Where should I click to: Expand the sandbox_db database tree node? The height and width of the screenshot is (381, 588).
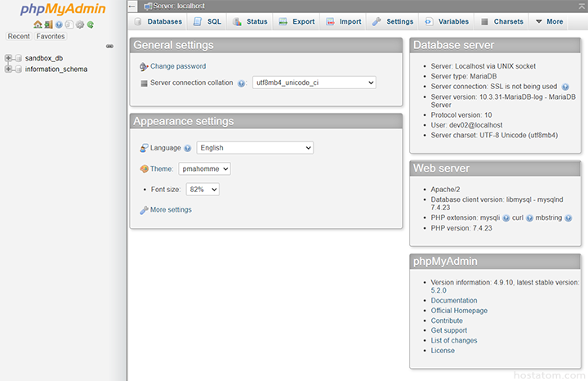(8, 59)
